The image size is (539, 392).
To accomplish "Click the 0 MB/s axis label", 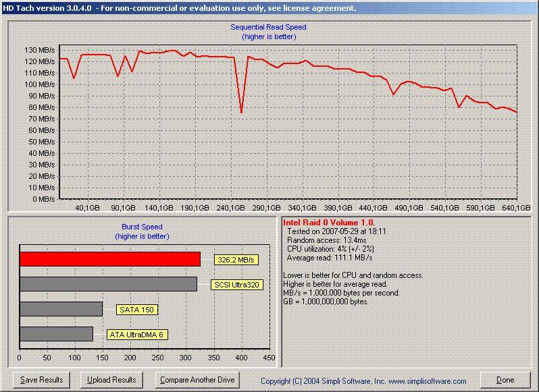I will click(44, 199).
